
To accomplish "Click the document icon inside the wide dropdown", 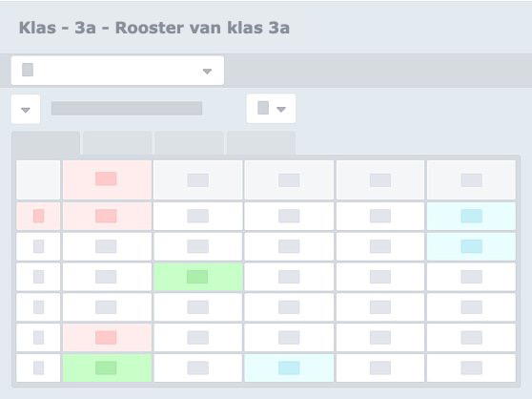I will [x=28, y=70].
